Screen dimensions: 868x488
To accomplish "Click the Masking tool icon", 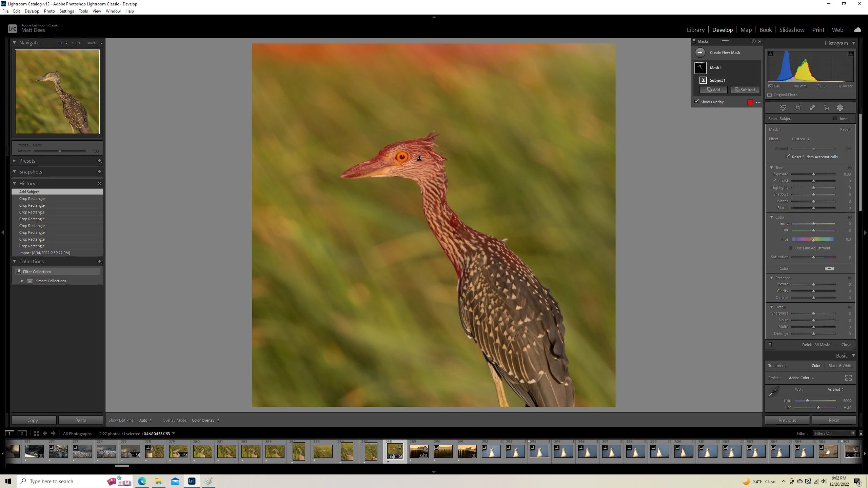I will (x=840, y=108).
